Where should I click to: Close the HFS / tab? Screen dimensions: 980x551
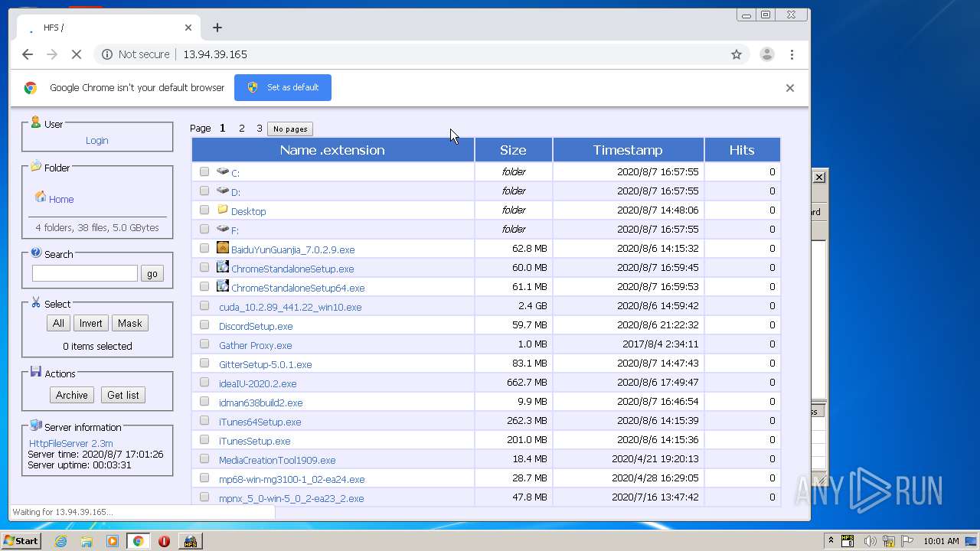pyautogui.click(x=188, y=28)
